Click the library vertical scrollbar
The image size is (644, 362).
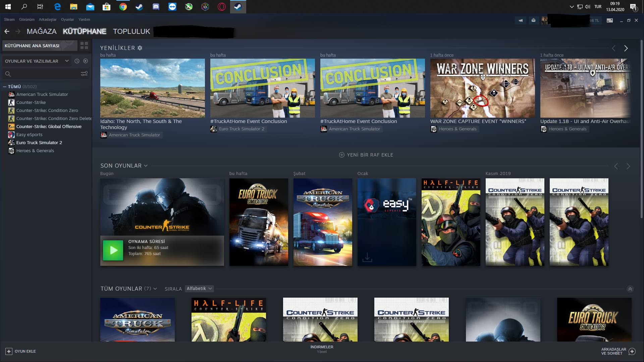point(642,129)
